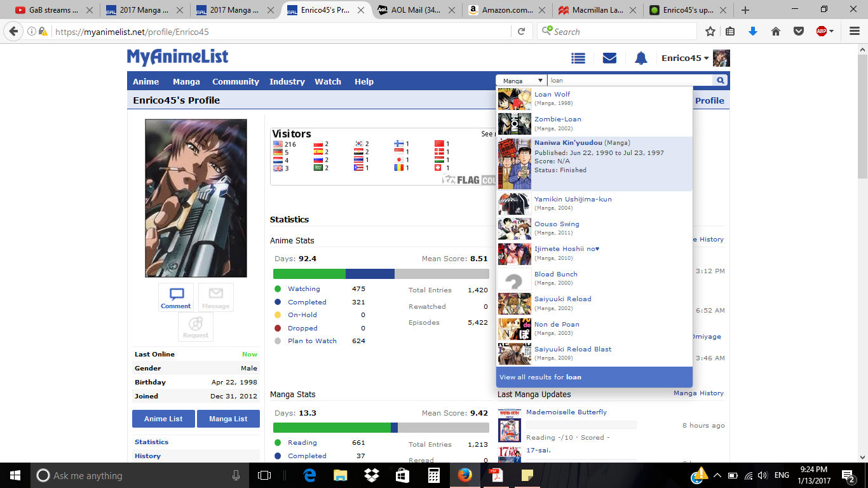The width and height of the screenshot is (868, 488).
Task: Open the Help navigation menu
Action: point(364,81)
